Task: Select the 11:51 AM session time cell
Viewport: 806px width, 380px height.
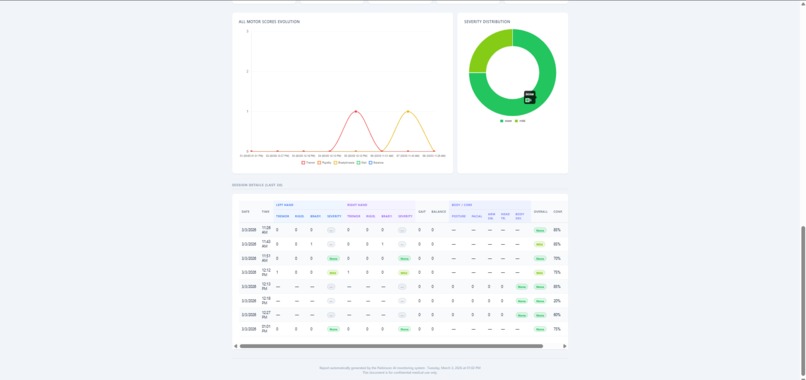Action: (266, 258)
